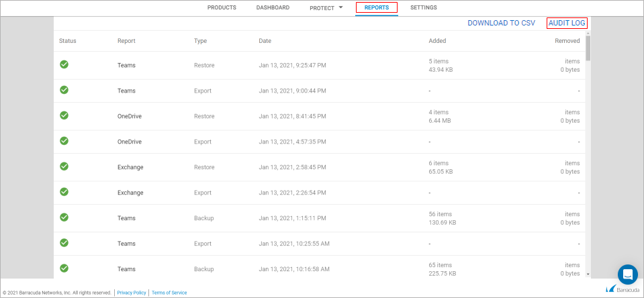Click Restore type in the OneDrive row
The width and height of the screenshot is (644, 298).
click(204, 116)
